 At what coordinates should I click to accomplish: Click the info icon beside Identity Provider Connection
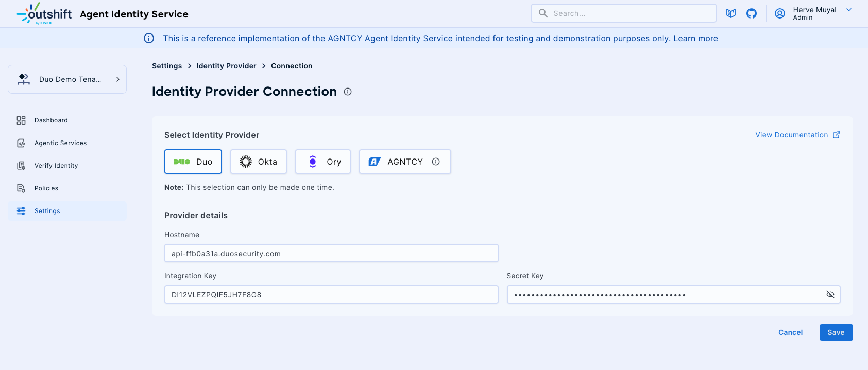(x=348, y=92)
